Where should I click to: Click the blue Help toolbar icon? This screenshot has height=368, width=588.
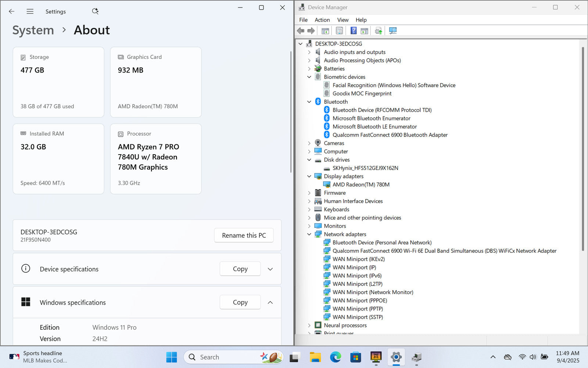(x=353, y=31)
